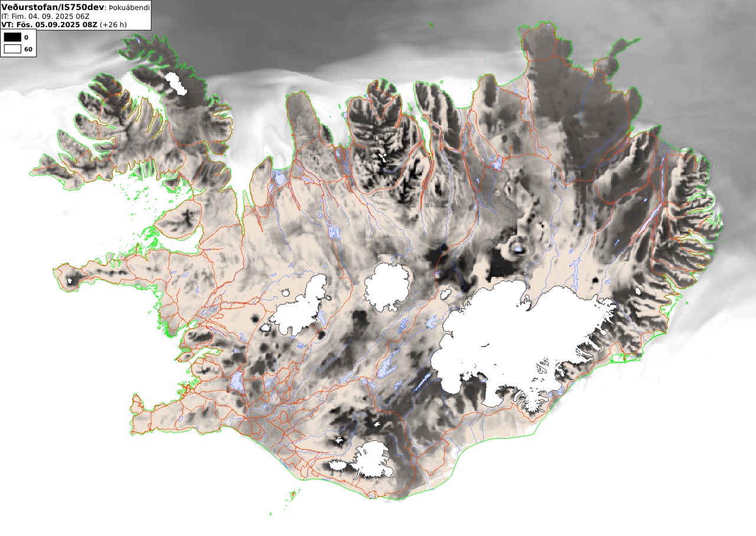Click the Drangajökull white patch in the Westfjords
Image resolution: width=756 pixels, height=536 pixels.
176,83
